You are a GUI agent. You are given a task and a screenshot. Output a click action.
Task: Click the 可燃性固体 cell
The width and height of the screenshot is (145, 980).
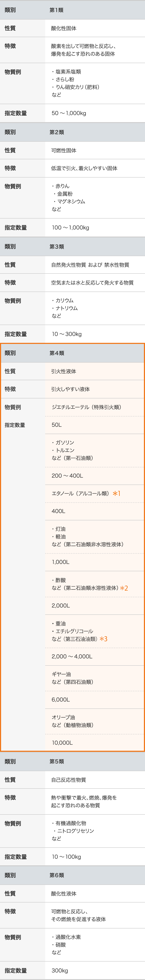(95, 150)
